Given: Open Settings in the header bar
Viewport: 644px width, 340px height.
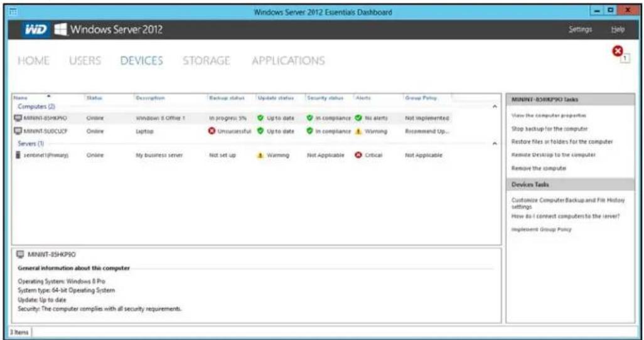Looking at the screenshot, I should 581,29.
